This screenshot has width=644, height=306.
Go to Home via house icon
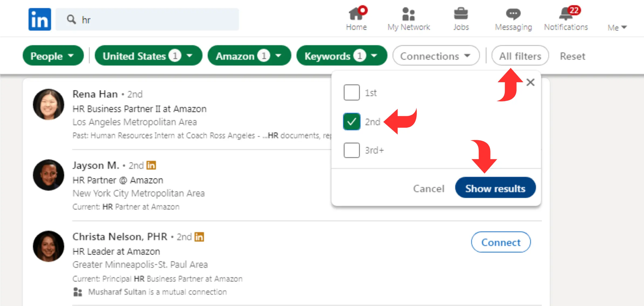pyautogui.click(x=356, y=13)
